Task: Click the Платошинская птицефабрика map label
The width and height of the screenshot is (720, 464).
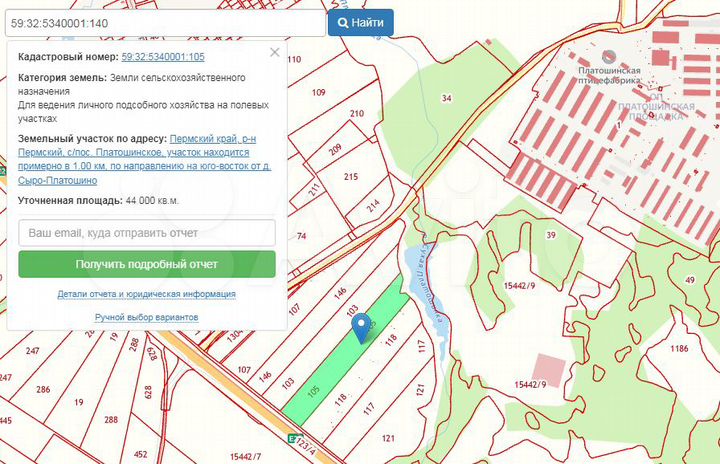Action: tap(614, 71)
